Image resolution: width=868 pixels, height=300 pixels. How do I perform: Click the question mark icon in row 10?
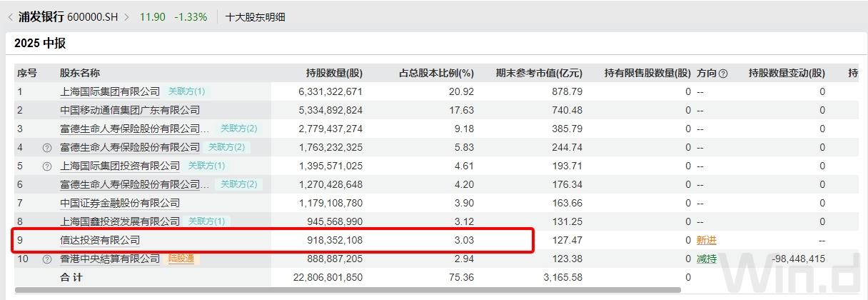[x=47, y=259]
